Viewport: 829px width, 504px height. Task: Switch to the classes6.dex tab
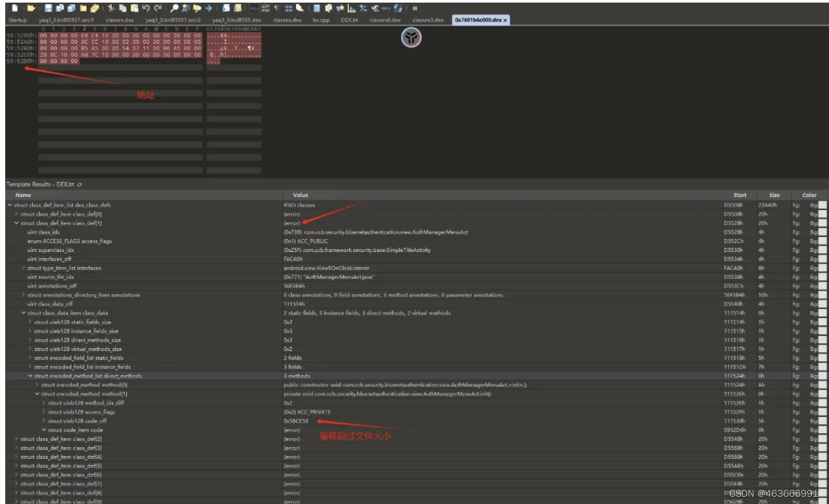(x=385, y=20)
